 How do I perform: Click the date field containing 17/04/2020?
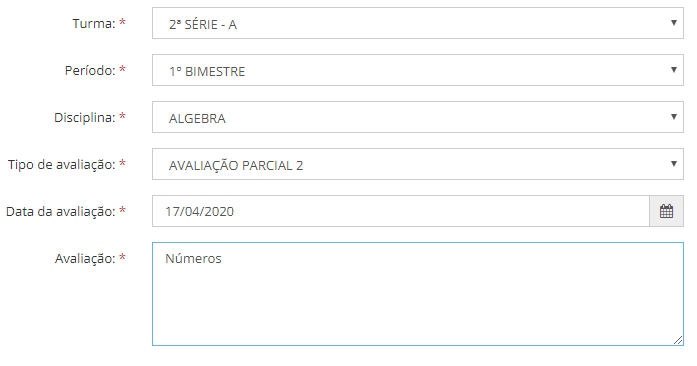click(x=401, y=211)
